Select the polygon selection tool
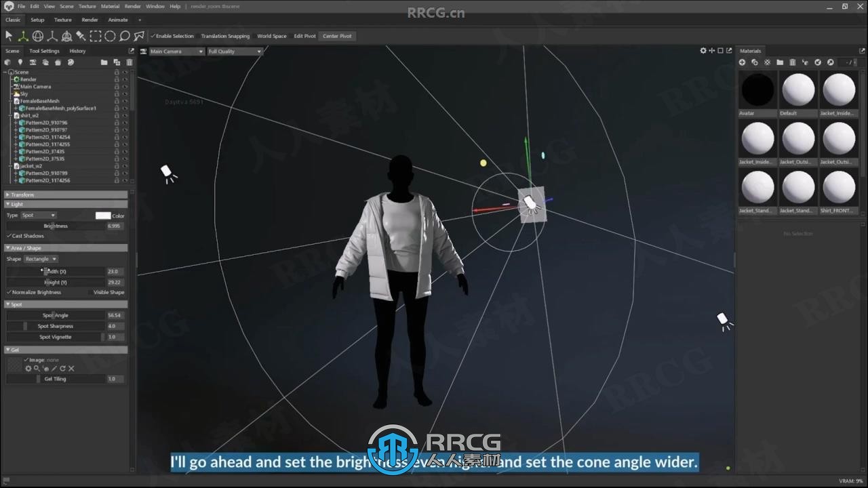 click(x=139, y=36)
